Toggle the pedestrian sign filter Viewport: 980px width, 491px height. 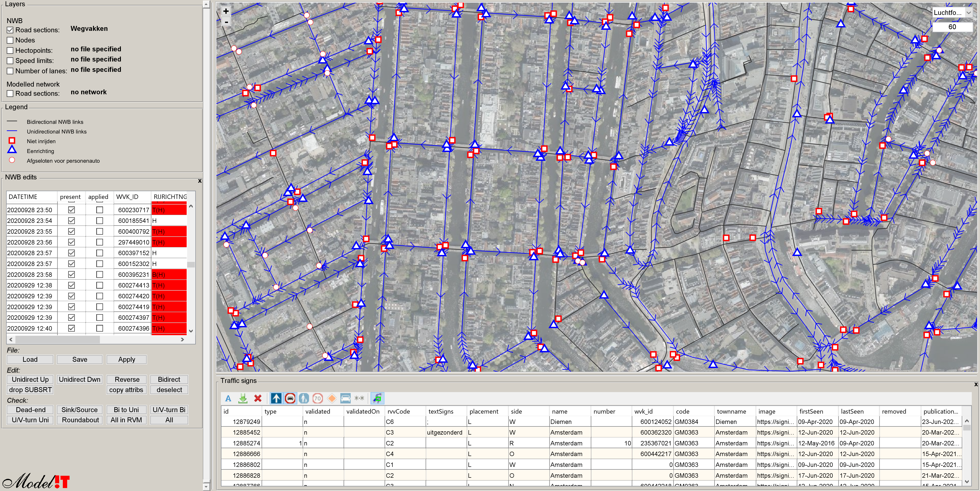(304, 398)
